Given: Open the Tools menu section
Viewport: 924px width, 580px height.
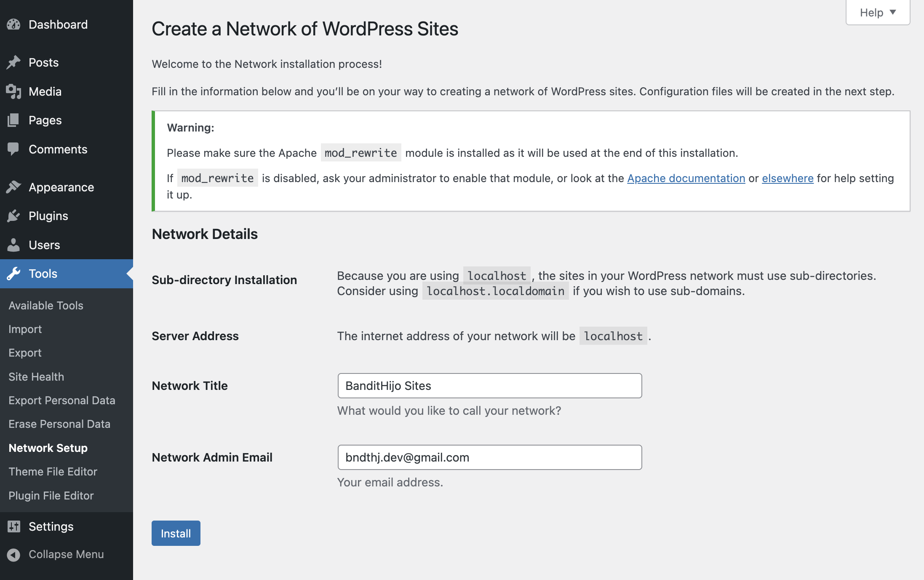Looking at the screenshot, I should coord(43,274).
